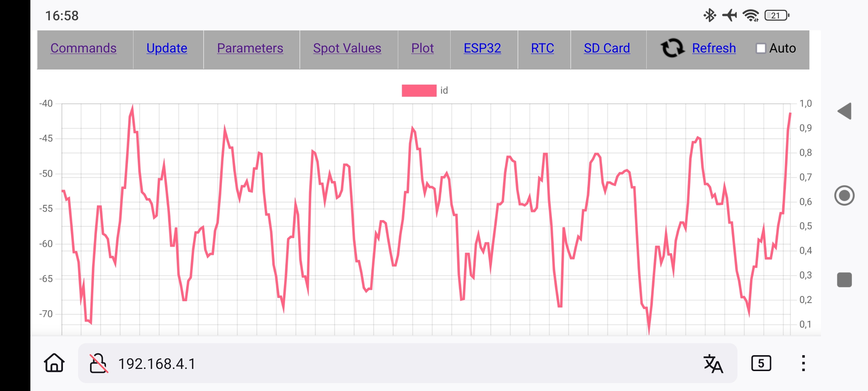The width and height of the screenshot is (868, 391).
Task: Click the circular refresh arrows icon
Action: tap(672, 48)
